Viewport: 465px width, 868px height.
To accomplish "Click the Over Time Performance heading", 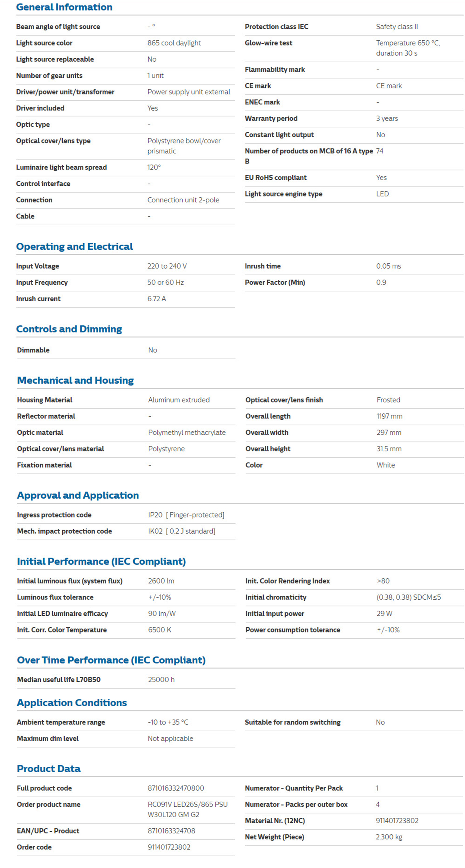I will click(x=111, y=660).
